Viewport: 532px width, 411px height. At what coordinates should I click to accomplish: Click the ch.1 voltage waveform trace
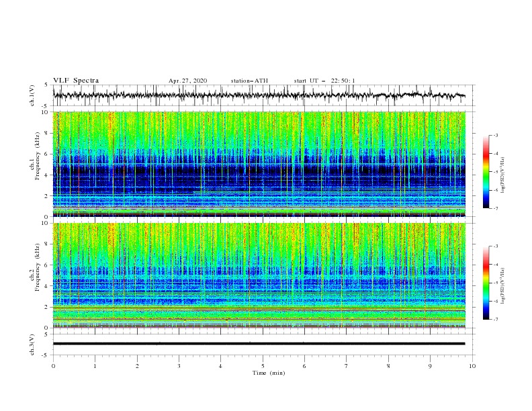coord(259,95)
